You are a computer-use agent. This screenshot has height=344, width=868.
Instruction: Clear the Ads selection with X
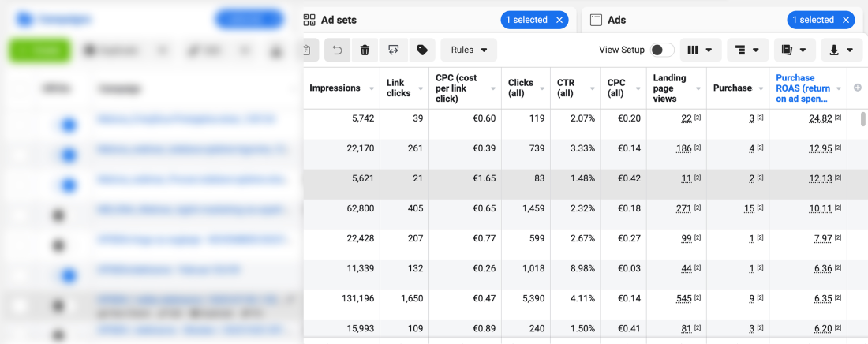coord(846,20)
